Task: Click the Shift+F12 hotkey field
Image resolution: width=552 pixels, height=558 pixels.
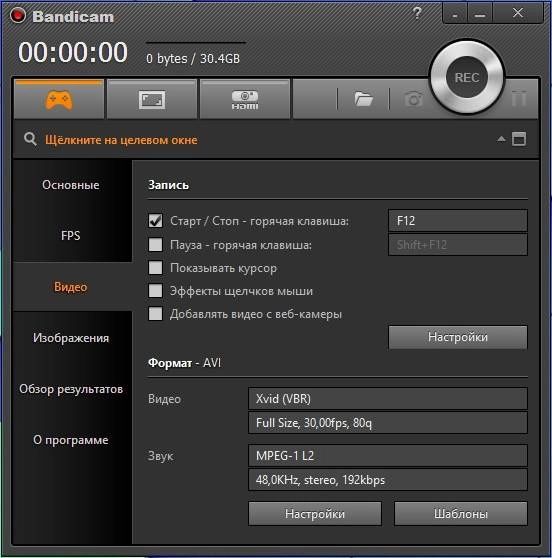Action: click(458, 244)
